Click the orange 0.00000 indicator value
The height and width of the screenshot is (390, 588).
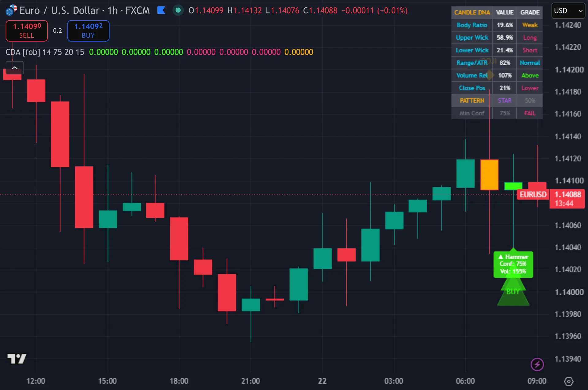299,52
